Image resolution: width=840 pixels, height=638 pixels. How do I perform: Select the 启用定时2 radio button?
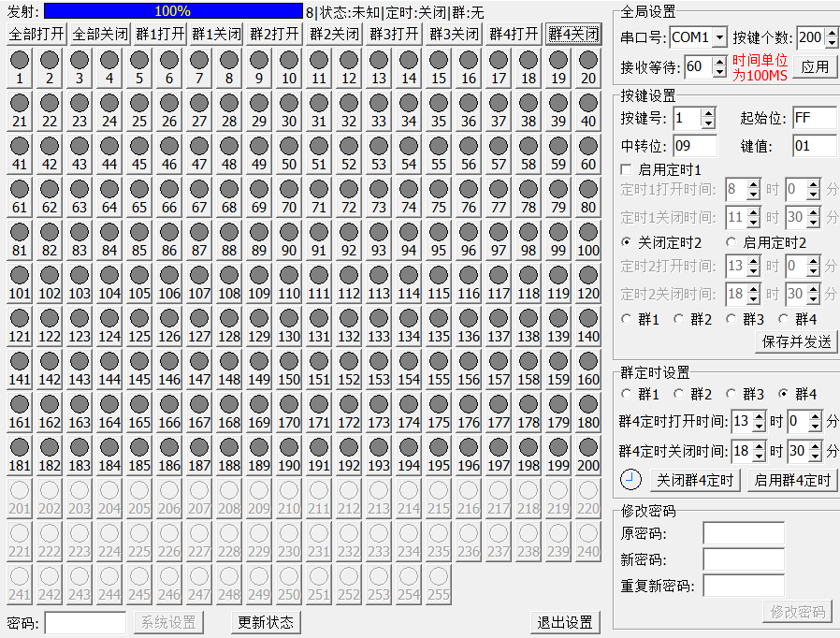[x=731, y=242]
